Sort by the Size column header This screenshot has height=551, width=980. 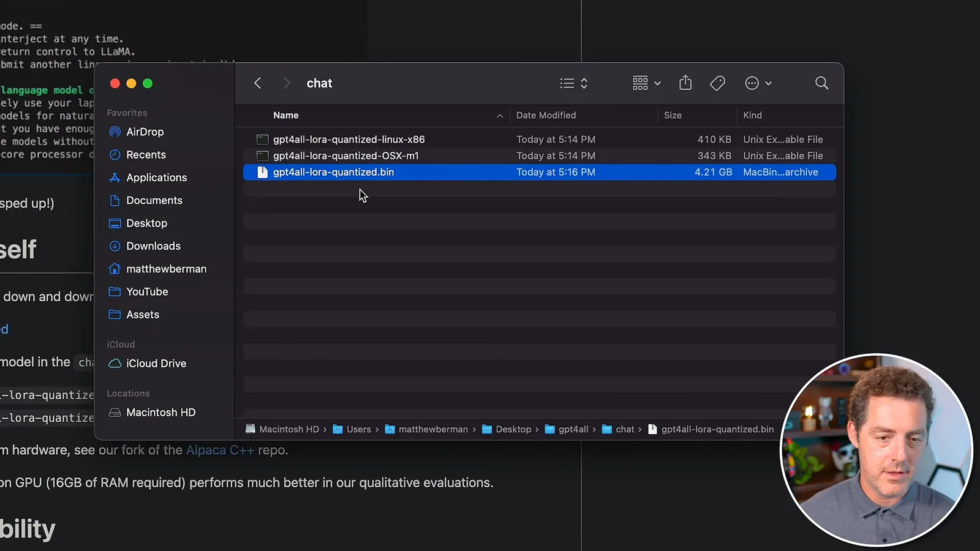(x=673, y=115)
